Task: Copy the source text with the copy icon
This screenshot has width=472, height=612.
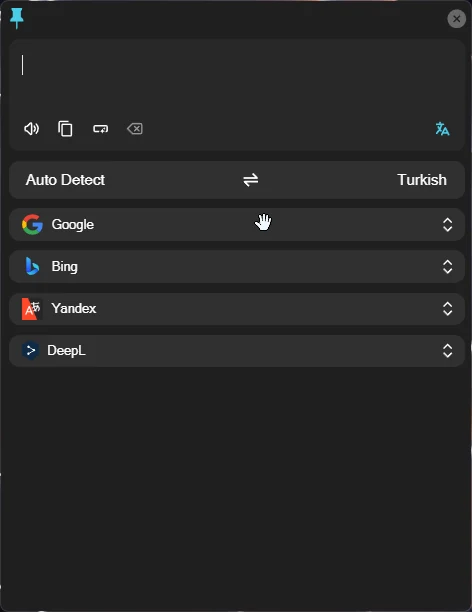Action: click(x=65, y=129)
